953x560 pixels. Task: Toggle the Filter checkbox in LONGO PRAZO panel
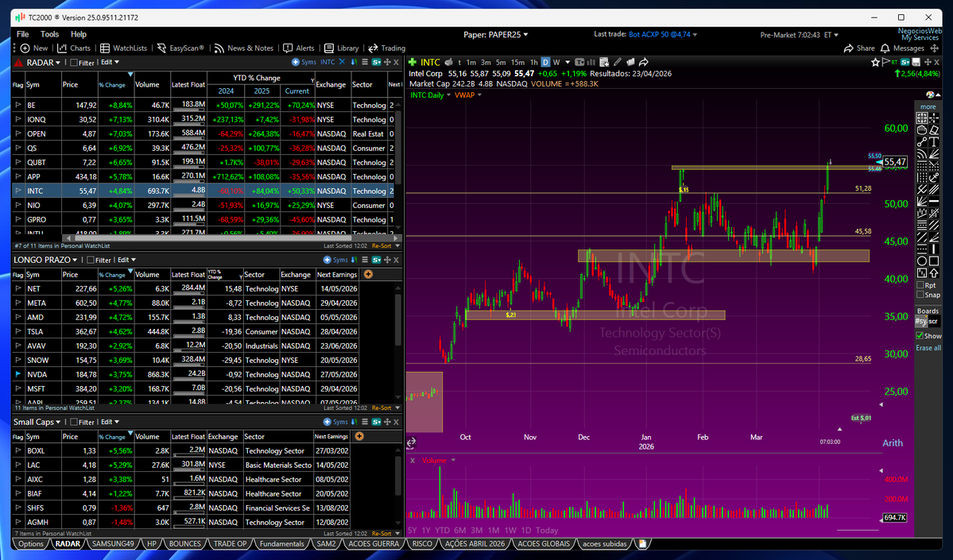pyautogui.click(x=91, y=260)
